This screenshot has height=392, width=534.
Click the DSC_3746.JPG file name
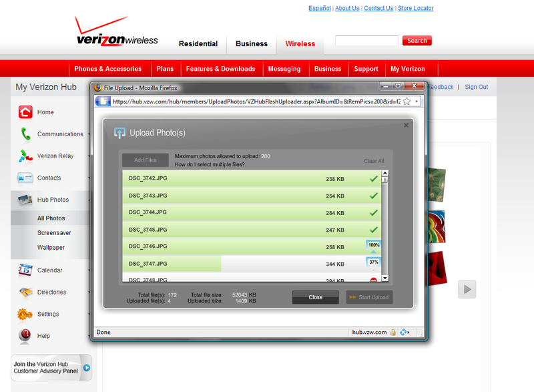(148, 246)
